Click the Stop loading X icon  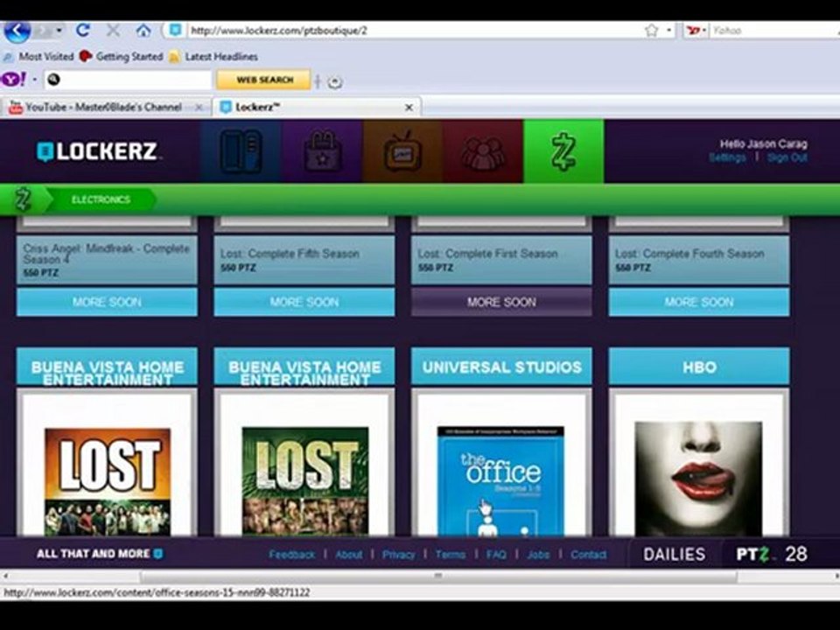[x=113, y=31]
